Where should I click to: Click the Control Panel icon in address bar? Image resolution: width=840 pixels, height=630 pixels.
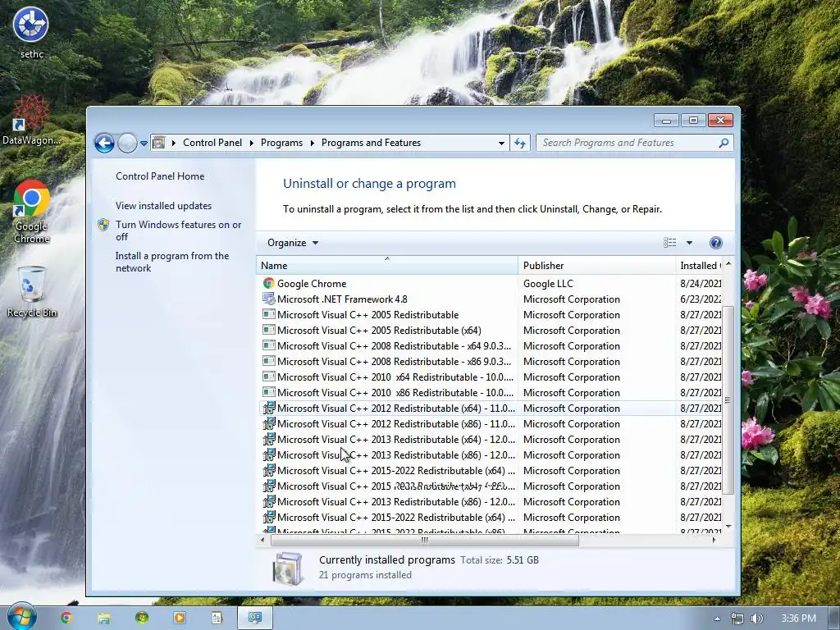click(x=158, y=143)
